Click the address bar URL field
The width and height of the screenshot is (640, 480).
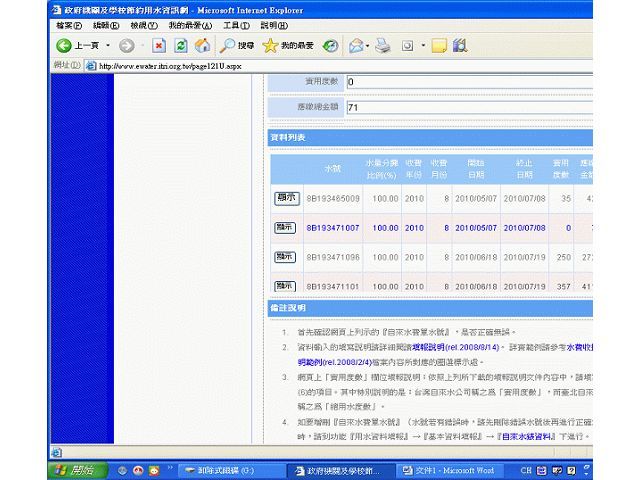[x=300, y=66]
